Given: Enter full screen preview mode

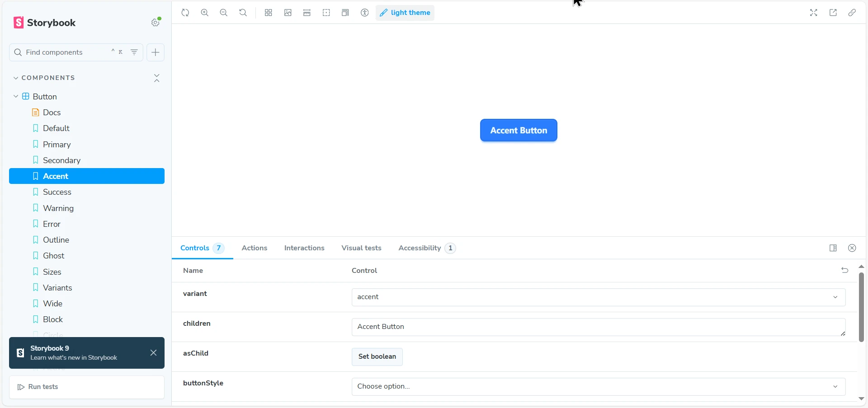Looking at the screenshot, I should 814,13.
